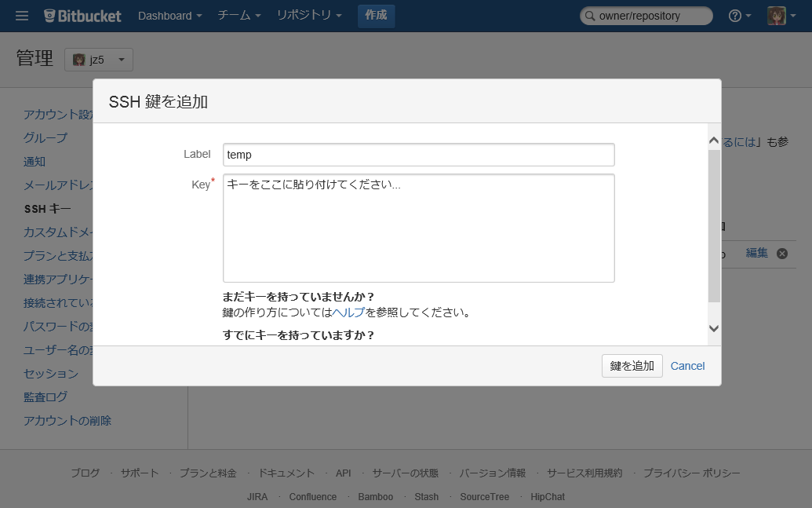Viewport: 812px width, 508px height.
Task: Expand the Dashboard dropdown menu
Action: 169,16
